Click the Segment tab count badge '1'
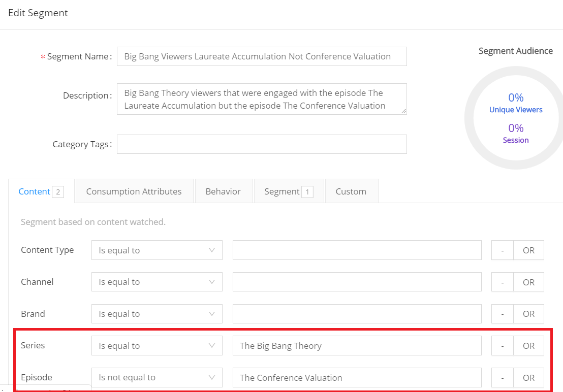Screen dimensions: 563x392 [307, 192]
